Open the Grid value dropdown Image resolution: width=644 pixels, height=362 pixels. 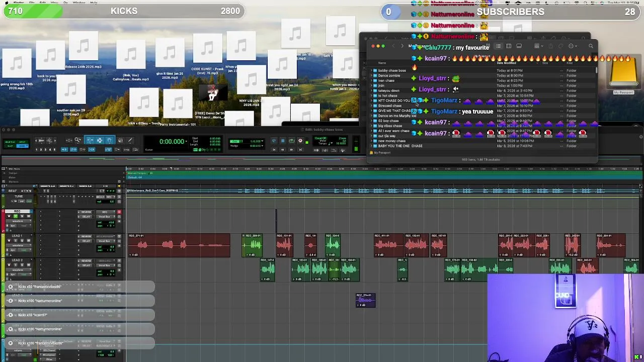coord(262,141)
